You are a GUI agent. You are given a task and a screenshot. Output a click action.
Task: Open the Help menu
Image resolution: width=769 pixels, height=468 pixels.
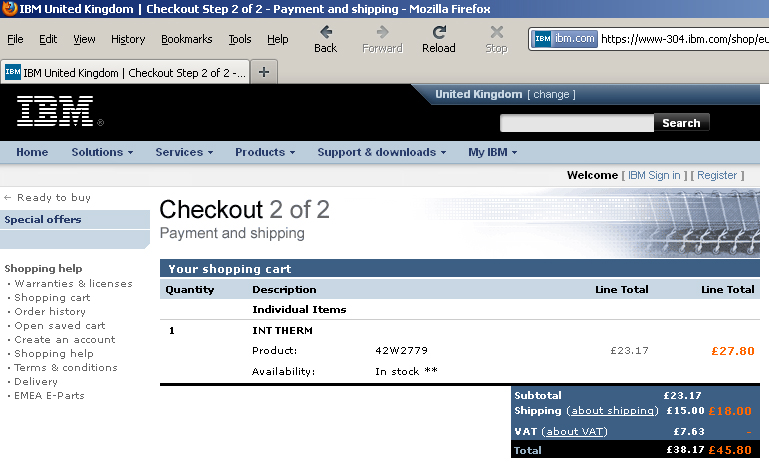coord(278,39)
